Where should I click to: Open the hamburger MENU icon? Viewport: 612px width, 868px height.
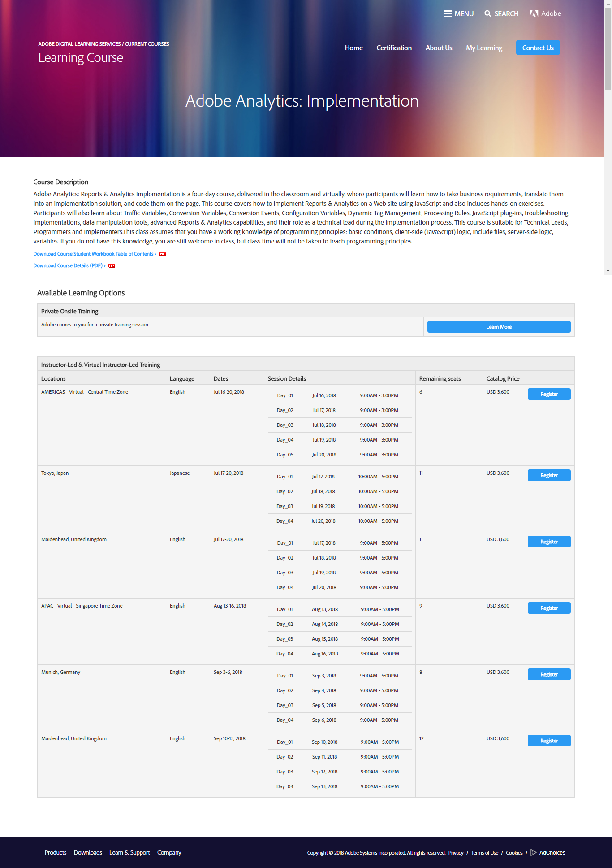point(448,14)
